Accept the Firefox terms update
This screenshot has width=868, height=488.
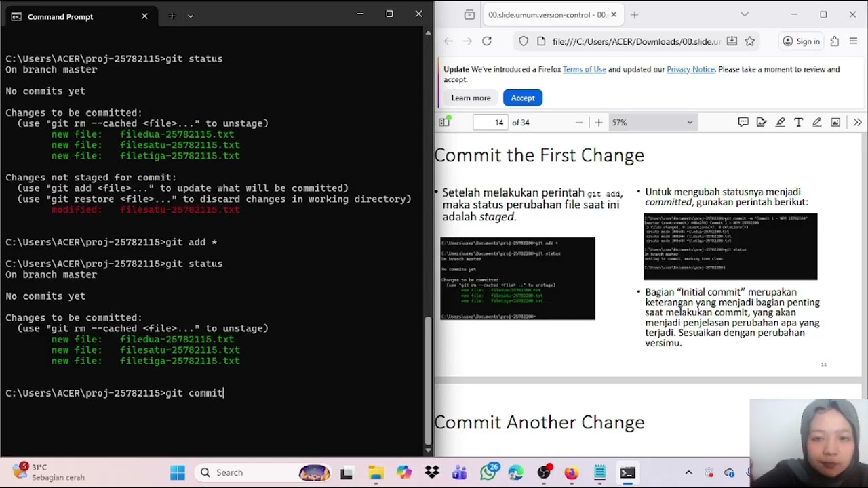coord(523,98)
